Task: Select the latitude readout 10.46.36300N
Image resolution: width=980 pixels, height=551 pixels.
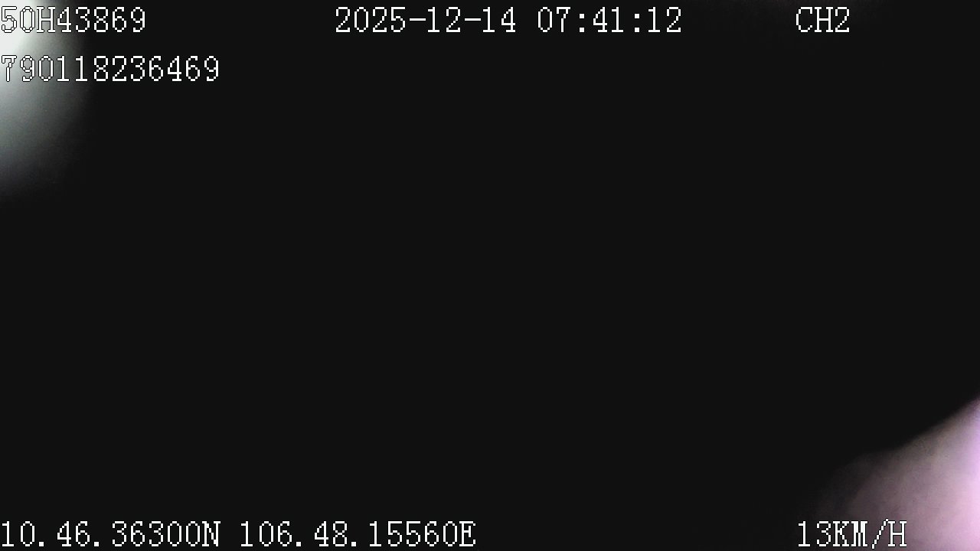Action: [110, 534]
